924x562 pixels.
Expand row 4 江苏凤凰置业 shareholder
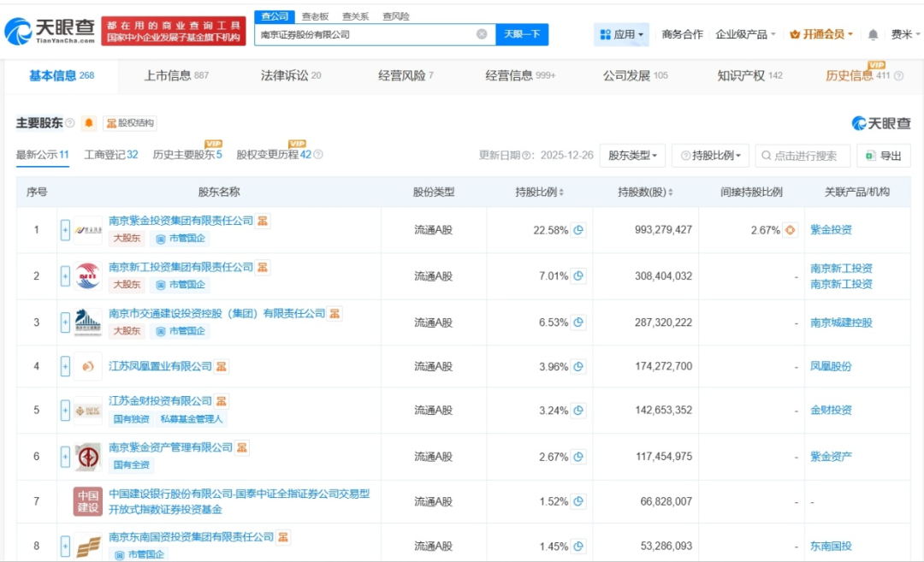[x=65, y=366]
